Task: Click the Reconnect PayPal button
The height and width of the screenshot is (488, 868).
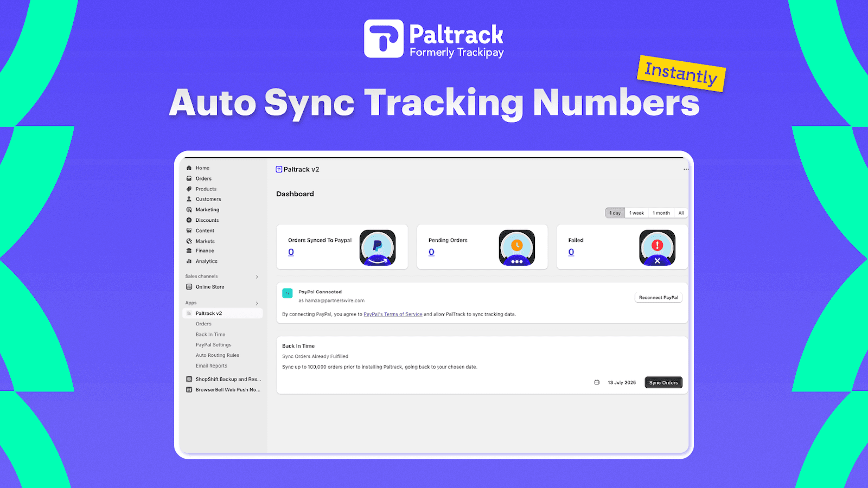Action: (658, 297)
